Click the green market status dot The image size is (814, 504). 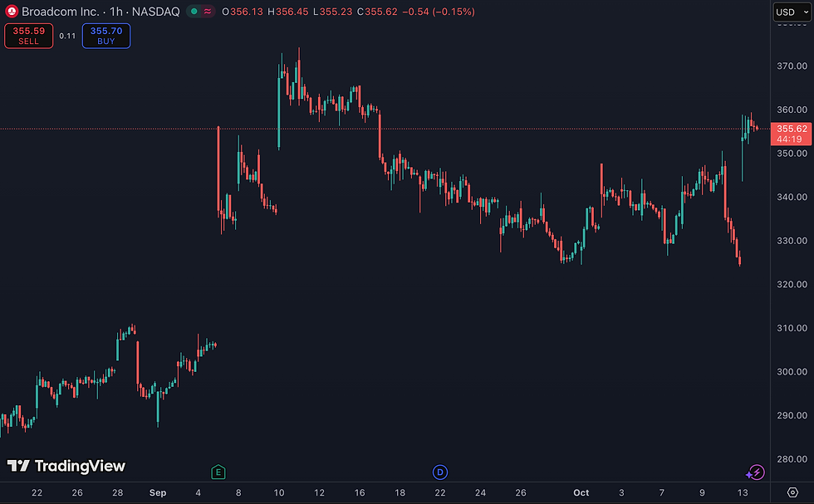point(194,12)
